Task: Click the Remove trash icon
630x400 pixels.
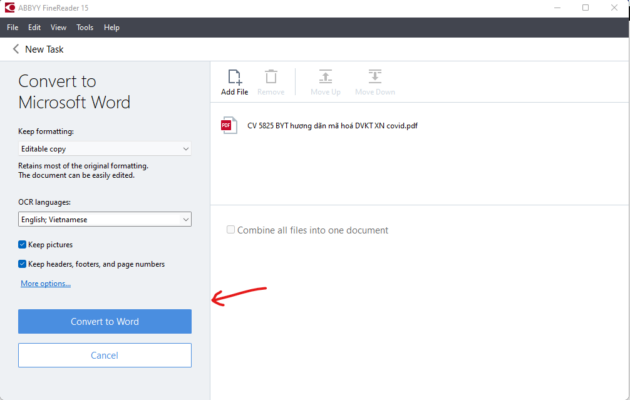Action: (x=271, y=77)
